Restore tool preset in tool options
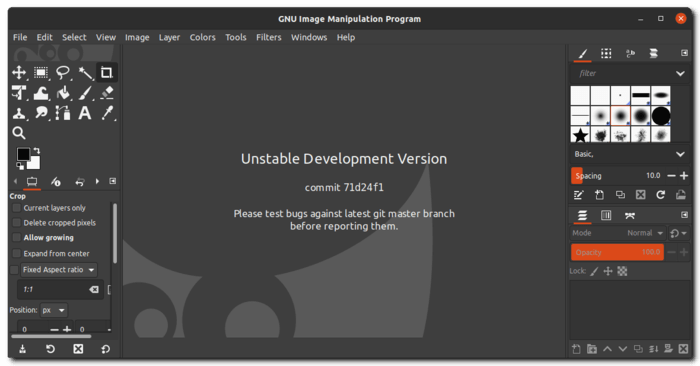Viewport: 700px width, 366px height. 50,349
